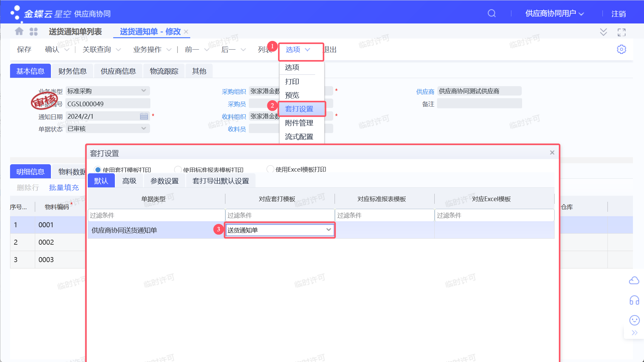Close the 套打设置 dialog
This screenshot has height=362, width=644.
pos(552,153)
